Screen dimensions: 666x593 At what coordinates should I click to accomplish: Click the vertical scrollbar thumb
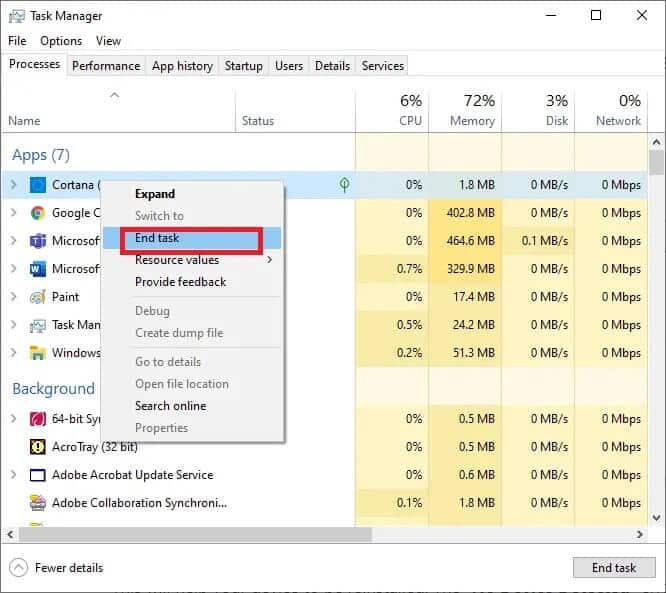pyautogui.click(x=657, y=163)
